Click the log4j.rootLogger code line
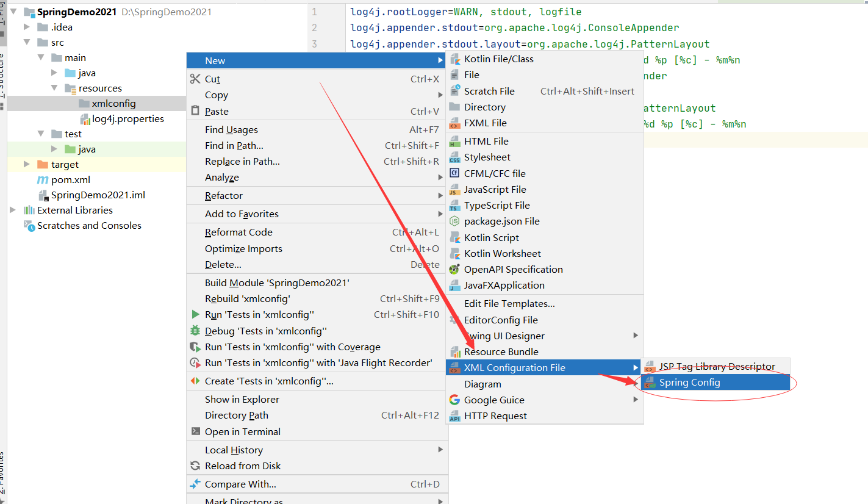Screen dimensions: 868x504 pyautogui.click(x=466, y=12)
